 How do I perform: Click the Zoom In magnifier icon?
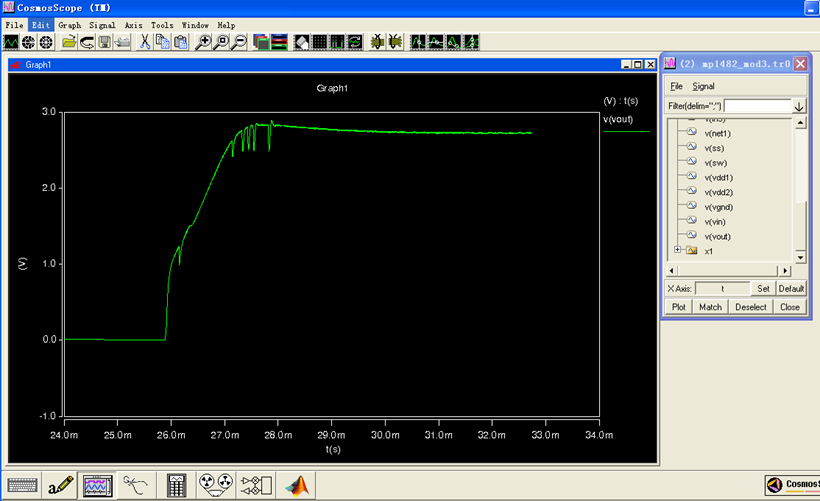point(203,42)
